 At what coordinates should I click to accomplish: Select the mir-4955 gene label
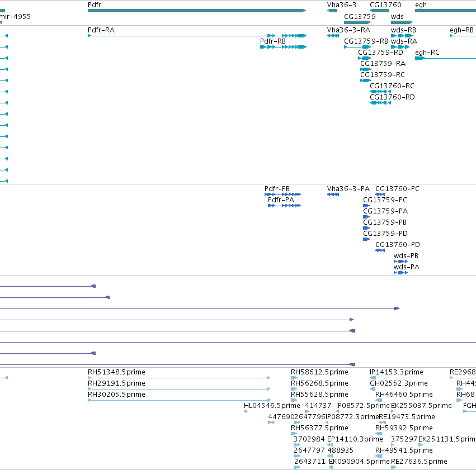[x=15, y=16]
